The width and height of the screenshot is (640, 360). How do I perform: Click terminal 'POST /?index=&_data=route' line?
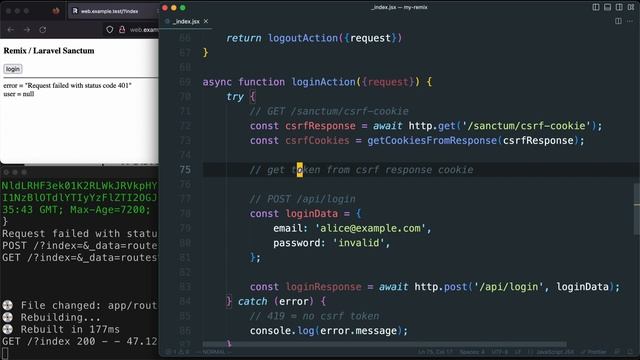click(80, 245)
